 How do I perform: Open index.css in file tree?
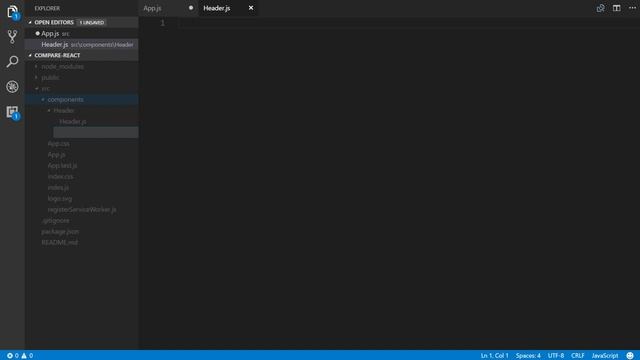(82, 176)
